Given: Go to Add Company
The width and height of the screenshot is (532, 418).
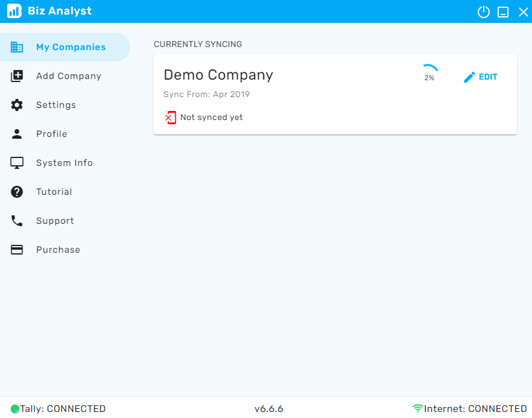Looking at the screenshot, I should [x=65, y=76].
